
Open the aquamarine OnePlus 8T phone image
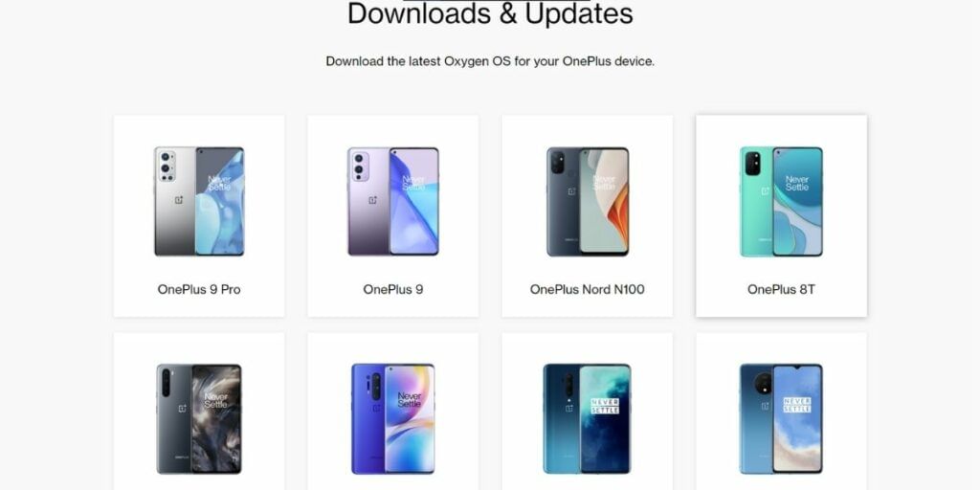[x=781, y=201]
